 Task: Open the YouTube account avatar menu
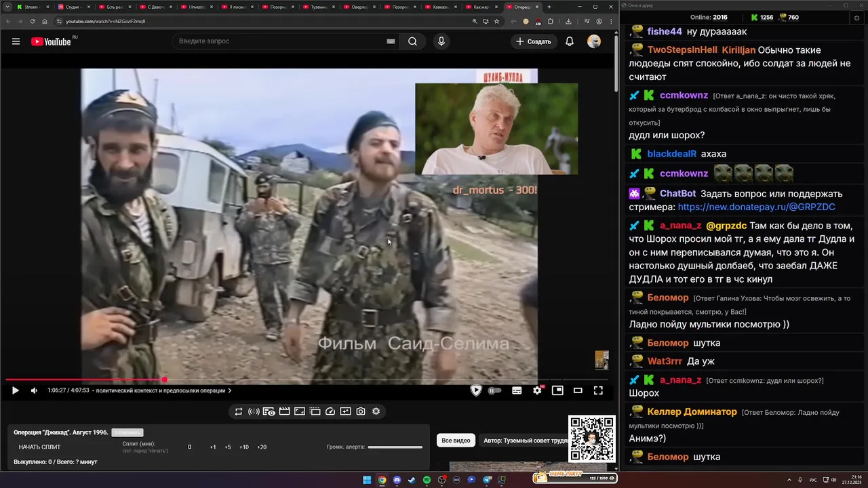[x=594, y=41]
